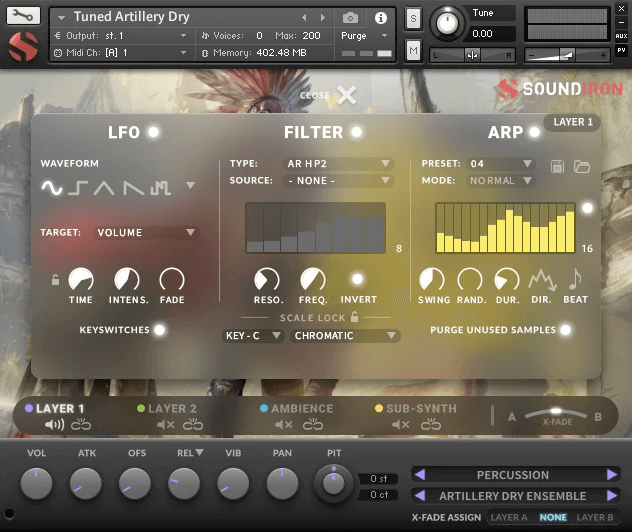The height and width of the screenshot is (532, 632).
Task: Toggle the FILTER power button
Action: click(356, 132)
